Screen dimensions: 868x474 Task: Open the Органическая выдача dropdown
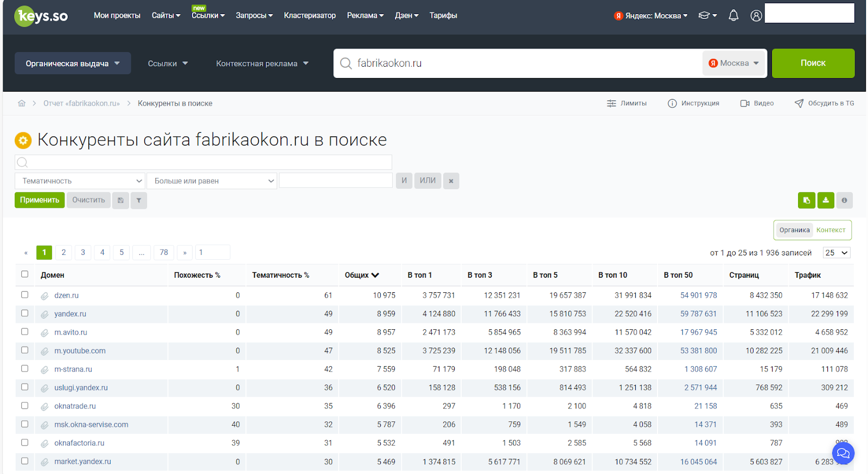pos(73,63)
